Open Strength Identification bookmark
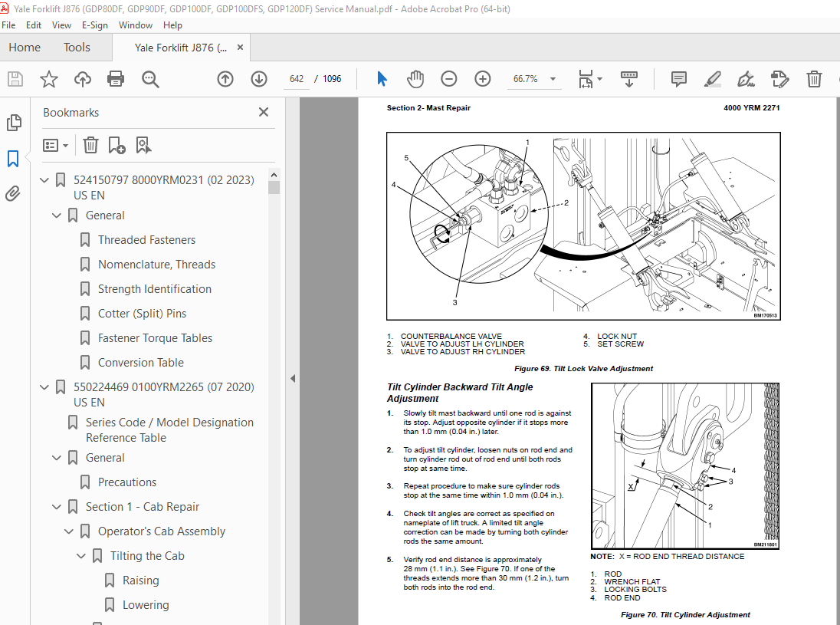Viewport: 840px width, 625px height. pos(155,289)
